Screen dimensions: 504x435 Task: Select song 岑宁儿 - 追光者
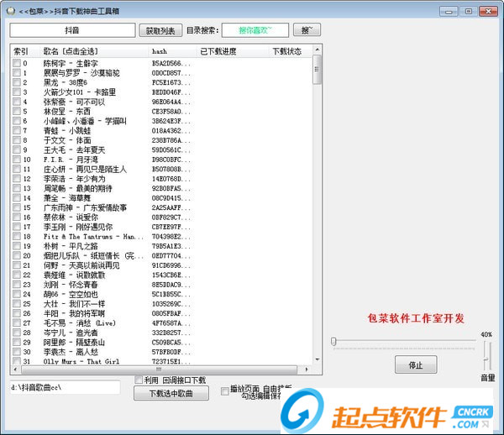click(x=71, y=333)
